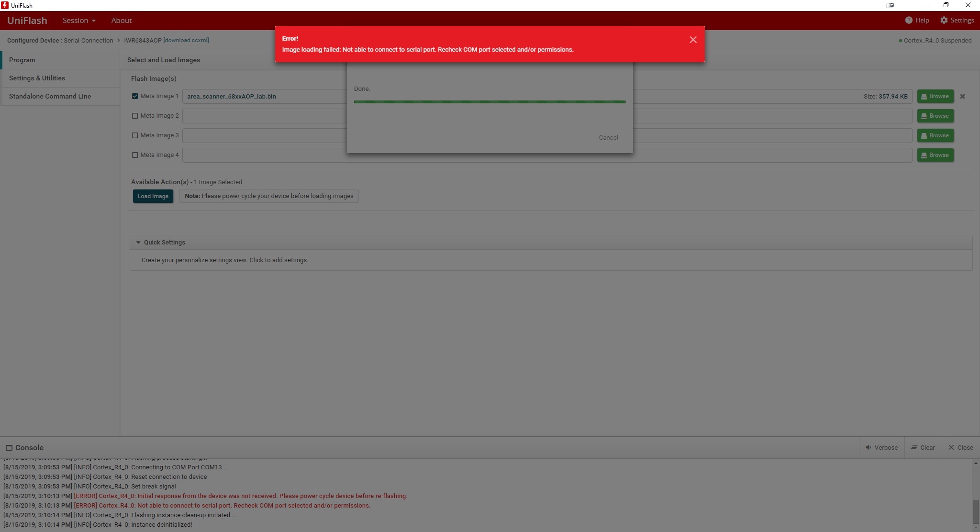
Task: Close the red error notification banner
Action: [x=693, y=40]
